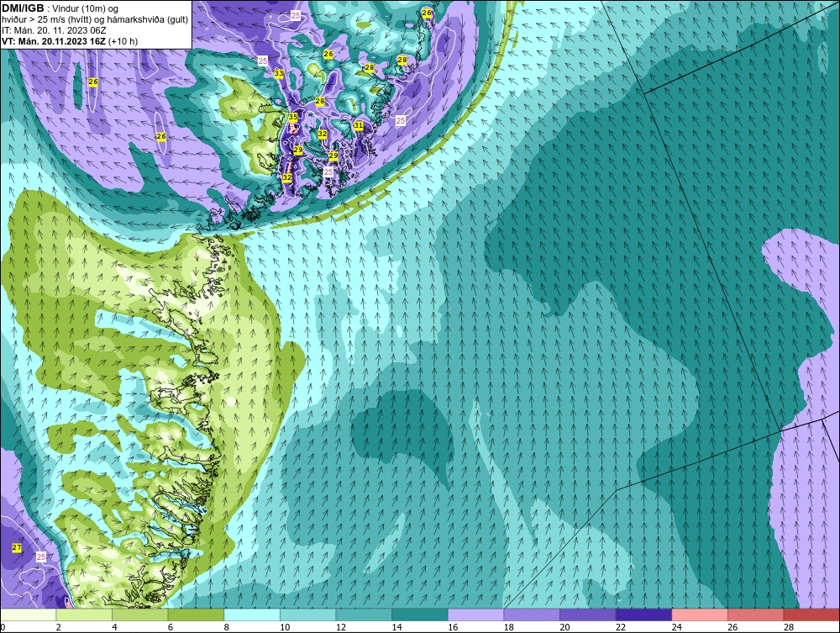Click the 18–20 m/s purple legend swatch
The height and width of the screenshot is (633, 840).
(532, 615)
